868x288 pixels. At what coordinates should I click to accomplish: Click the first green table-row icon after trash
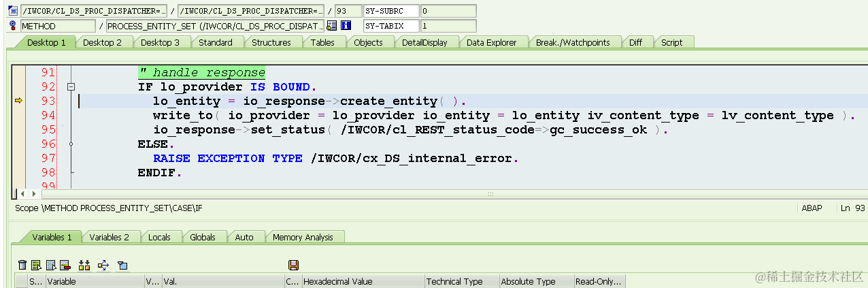coord(36,266)
